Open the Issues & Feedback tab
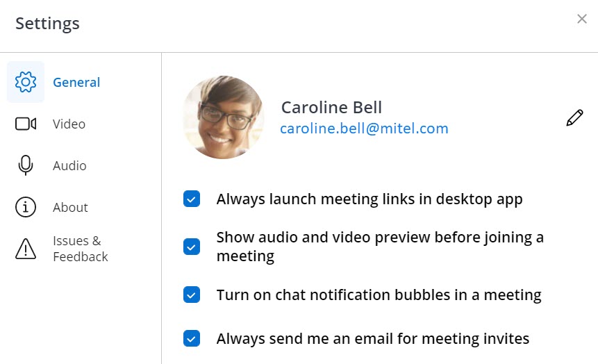 pos(80,249)
